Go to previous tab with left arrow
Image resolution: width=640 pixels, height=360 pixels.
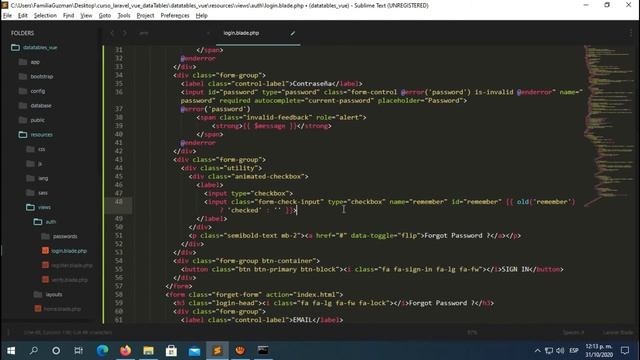coord(112,33)
